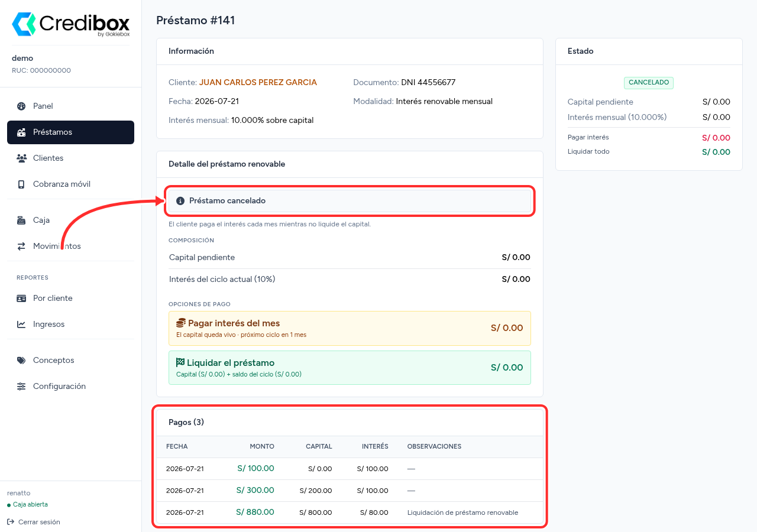This screenshot has width=757, height=532.
Task: Click the FECHA column header
Action: coord(177,447)
